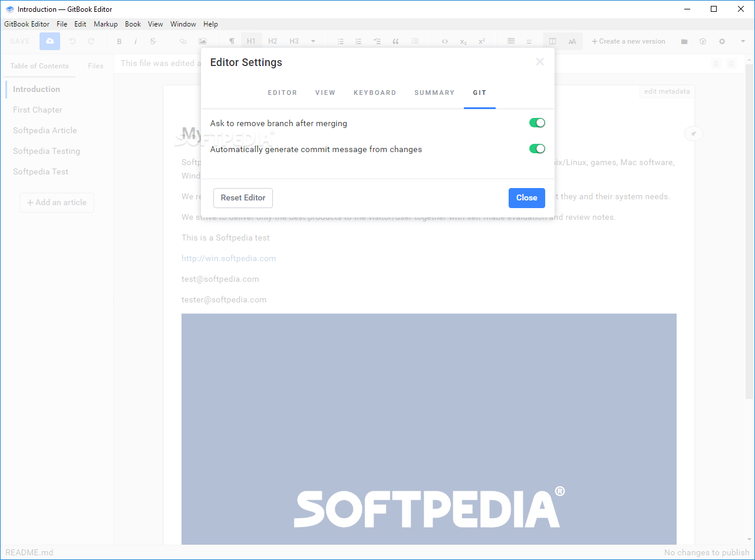Redo the last action
755x560 pixels.
(x=91, y=41)
